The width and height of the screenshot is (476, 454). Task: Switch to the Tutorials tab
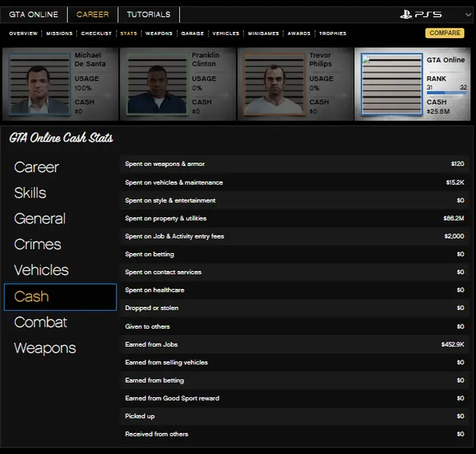point(148,14)
